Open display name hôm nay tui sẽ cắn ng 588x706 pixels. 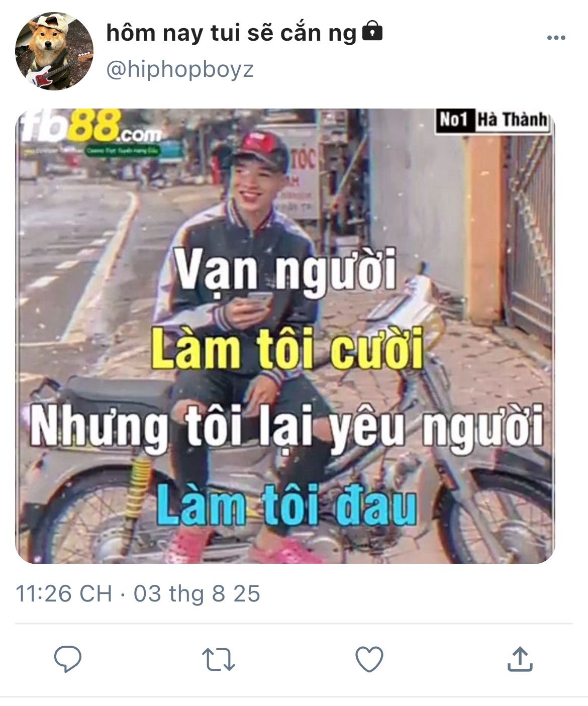pyautogui.click(x=231, y=33)
